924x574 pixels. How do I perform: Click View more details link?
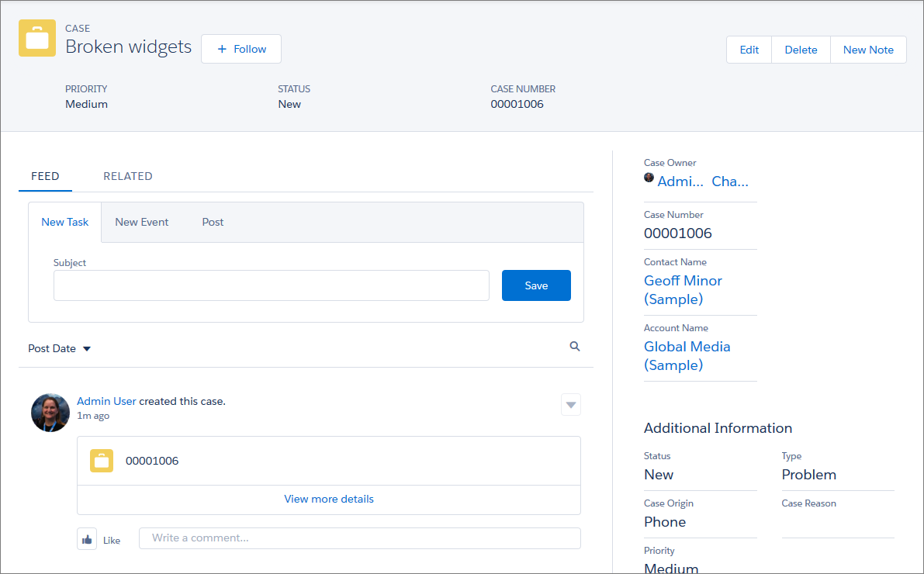pyautogui.click(x=329, y=500)
